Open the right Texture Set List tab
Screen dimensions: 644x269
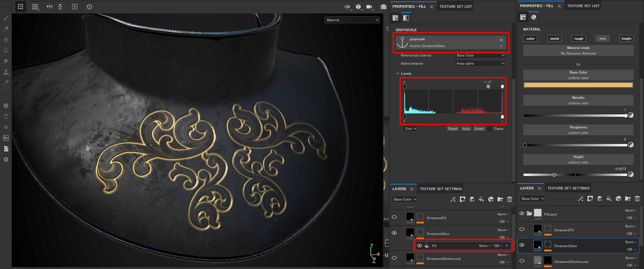583,6
